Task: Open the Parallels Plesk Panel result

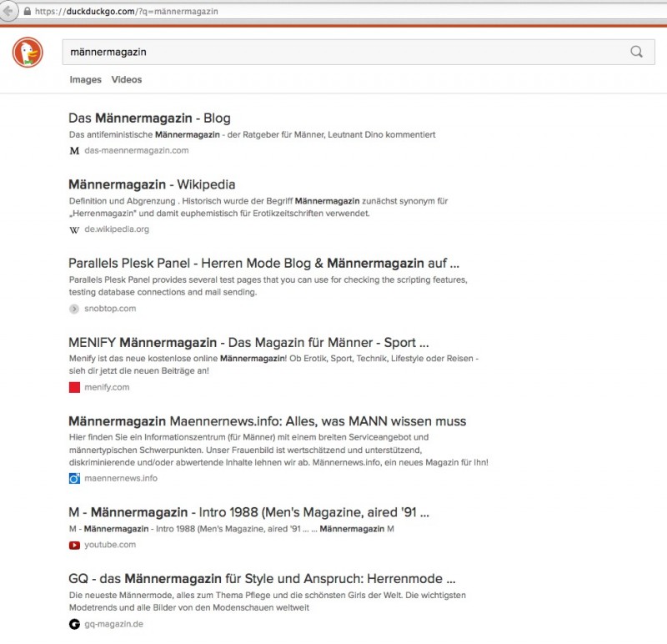Action: [x=263, y=263]
